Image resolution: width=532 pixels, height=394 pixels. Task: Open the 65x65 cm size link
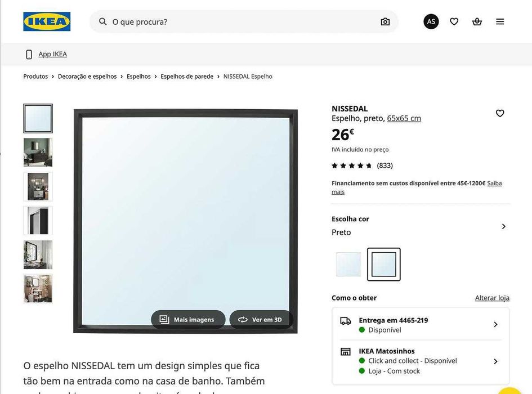point(404,118)
